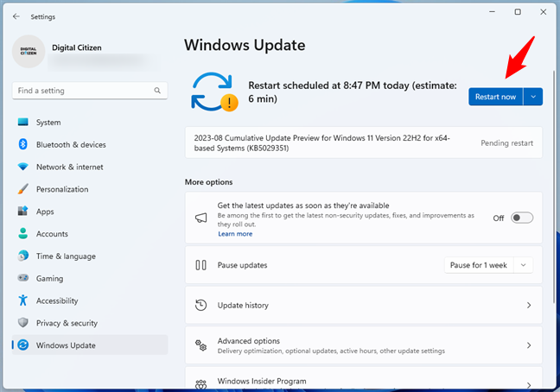The image size is (560, 392).
Task: Click the large update status icon
Action: tap(214, 92)
